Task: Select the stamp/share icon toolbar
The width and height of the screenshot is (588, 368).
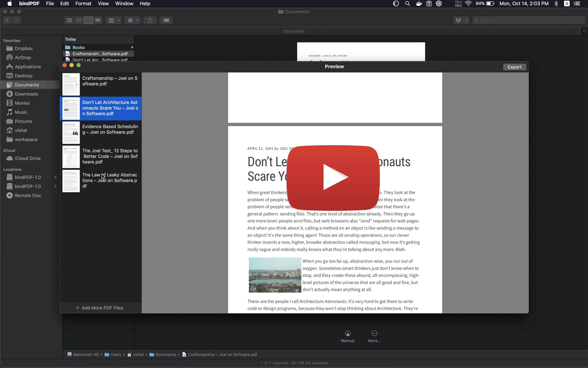Action: pyautogui.click(x=150, y=20)
